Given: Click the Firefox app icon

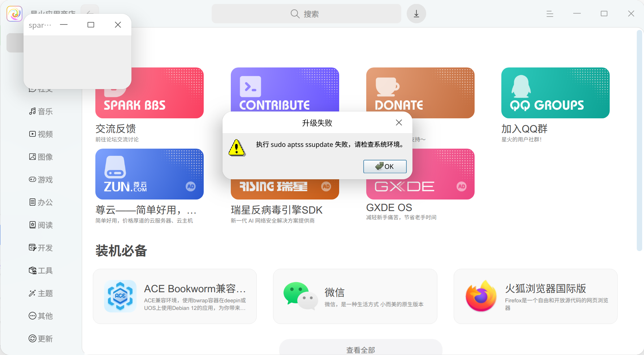Looking at the screenshot, I should 481,296.
